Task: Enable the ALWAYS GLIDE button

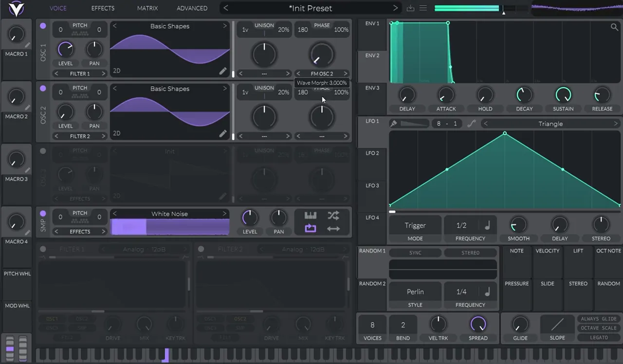Action: 599,319
